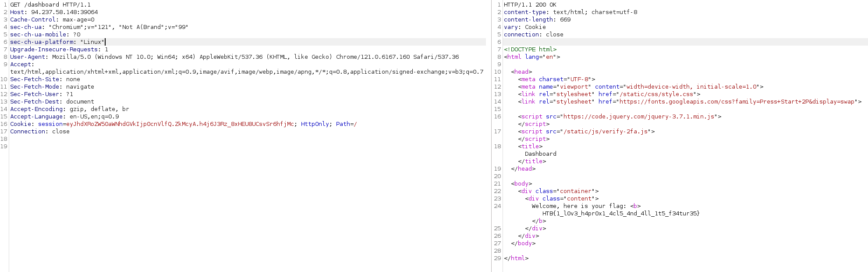Click Upgrade-Insecure-Requests header line
This screenshot has width=868, height=272.
tap(59, 50)
